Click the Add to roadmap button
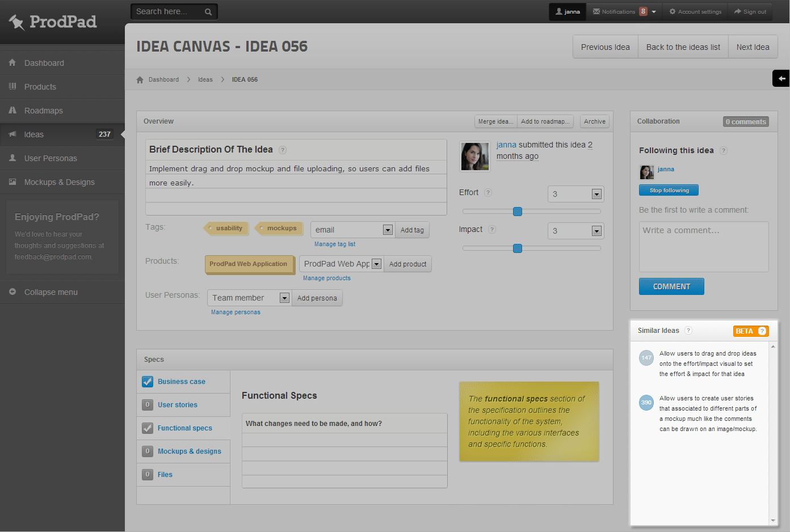The width and height of the screenshot is (790, 532). pos(545,121)
